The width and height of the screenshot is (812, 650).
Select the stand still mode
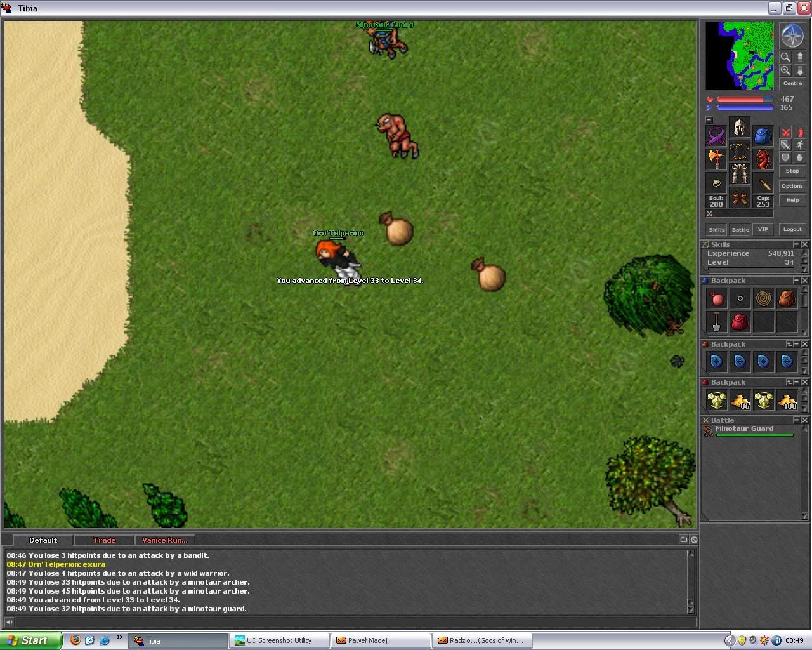pos(799,133)
